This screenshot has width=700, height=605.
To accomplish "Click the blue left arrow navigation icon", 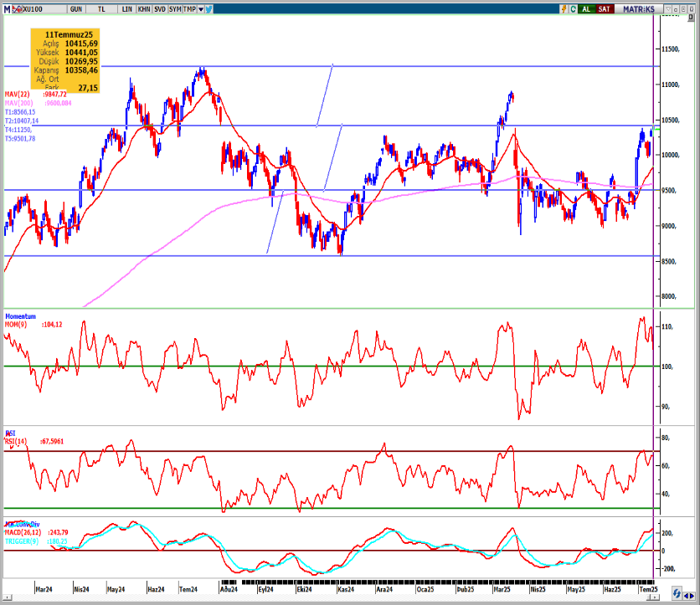I will pos(686,596).
